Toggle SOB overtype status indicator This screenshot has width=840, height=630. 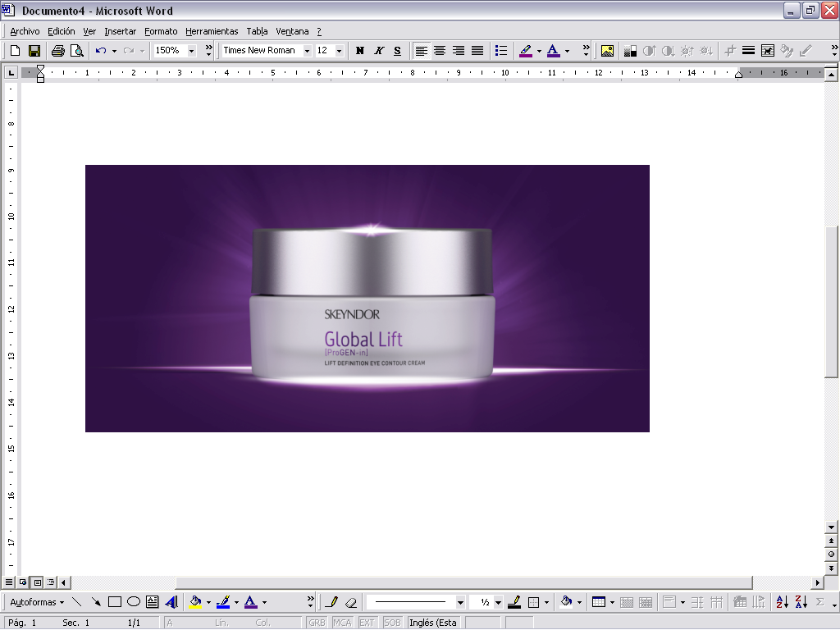click(x=392, y=623)
